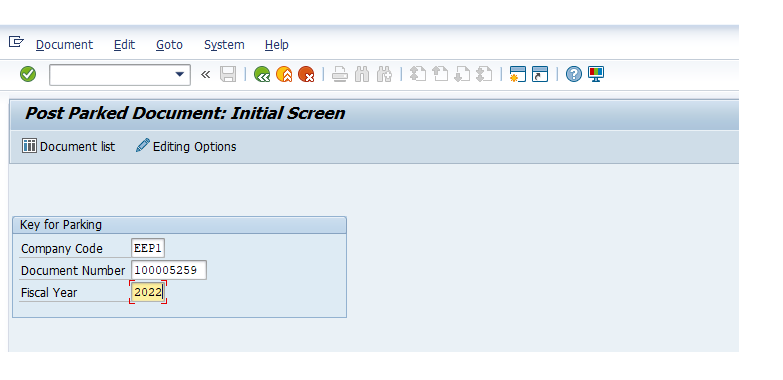Click the Document Number input field
This screenshot has height=380, width=783.
coord(169,270)
